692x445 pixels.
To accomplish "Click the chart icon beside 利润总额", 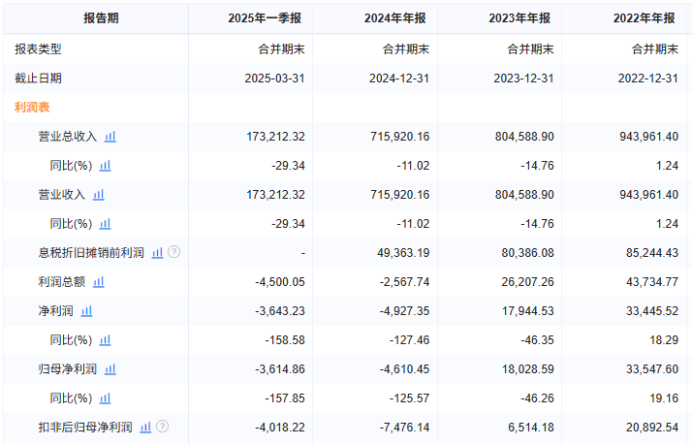I will 99,282.
